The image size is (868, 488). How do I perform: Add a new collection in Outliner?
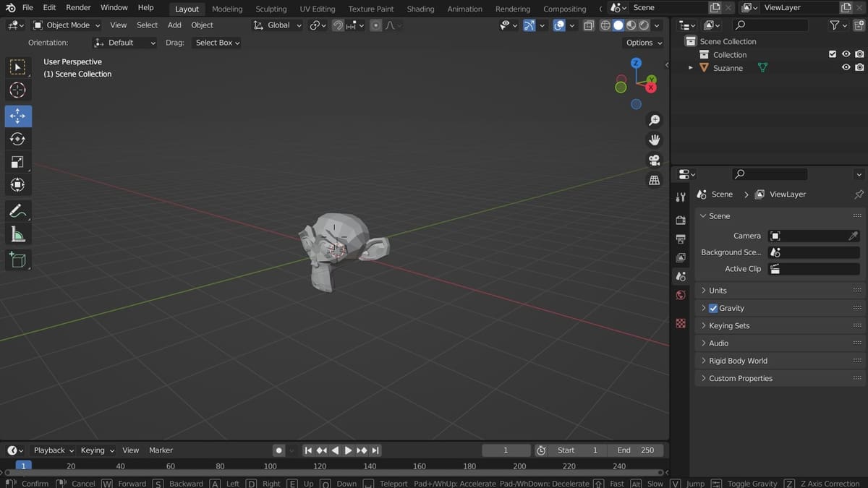point(859,25)
